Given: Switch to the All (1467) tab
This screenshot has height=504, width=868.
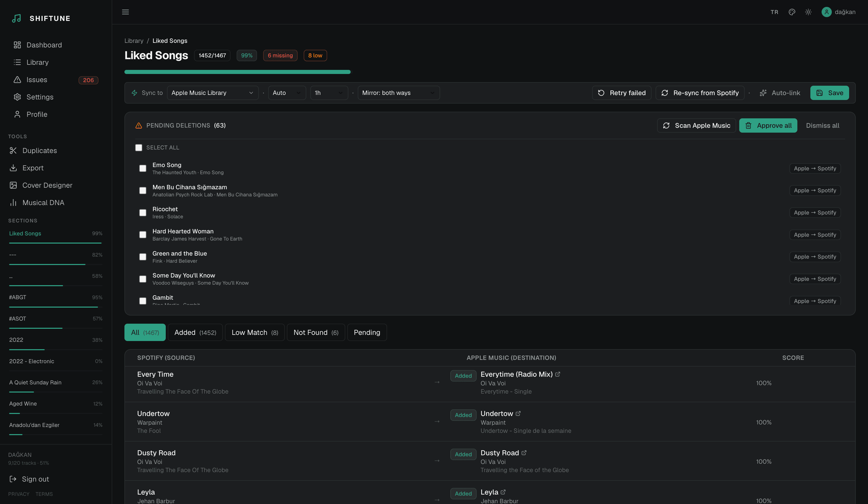Looking at the screenshot, I should click(145, 332).
